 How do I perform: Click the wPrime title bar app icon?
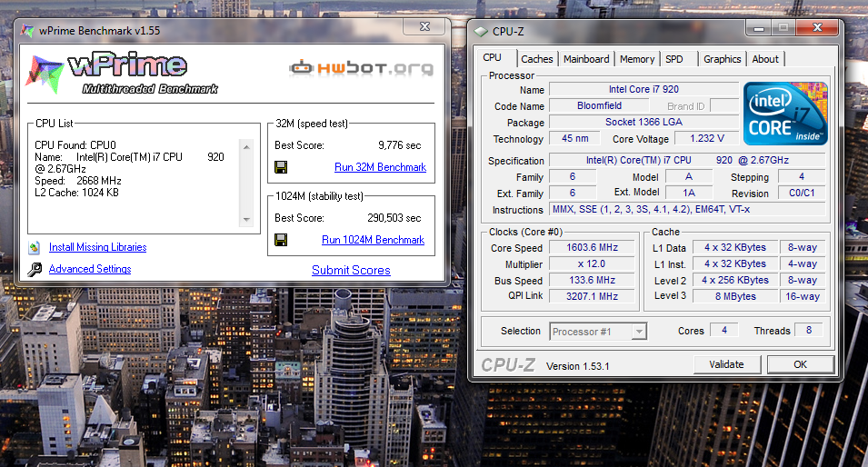click(x=27, y=30)
